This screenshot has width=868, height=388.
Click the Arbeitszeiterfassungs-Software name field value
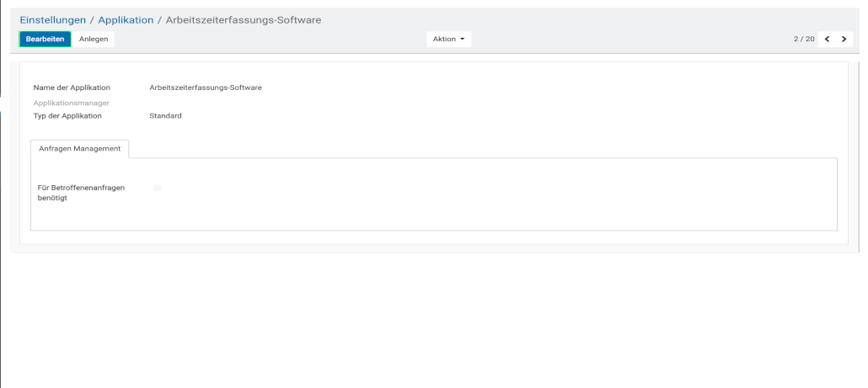205,87
